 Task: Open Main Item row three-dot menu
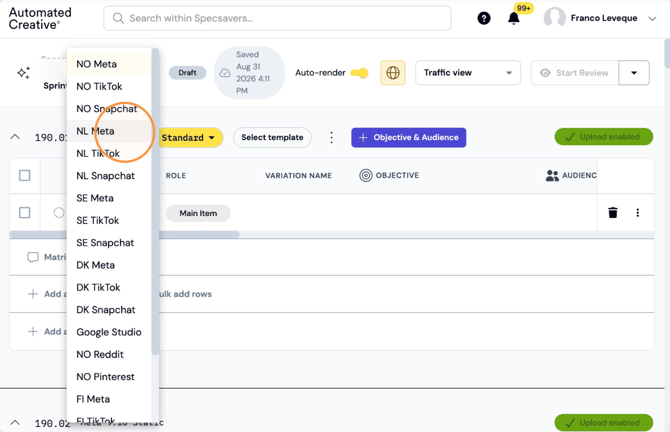(x=638, y=212)
